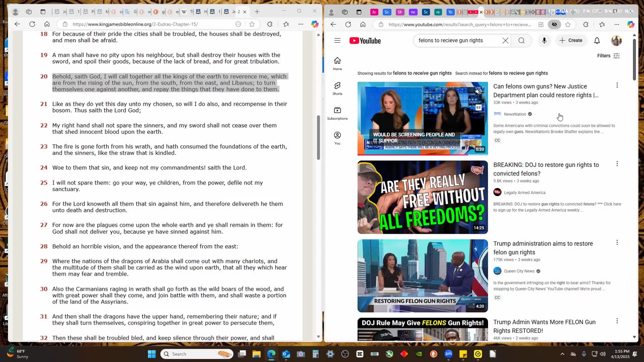The image size is (644, 362).
Task: Open Copilot in YouTube browser window
Action: (x=631, y=24)
